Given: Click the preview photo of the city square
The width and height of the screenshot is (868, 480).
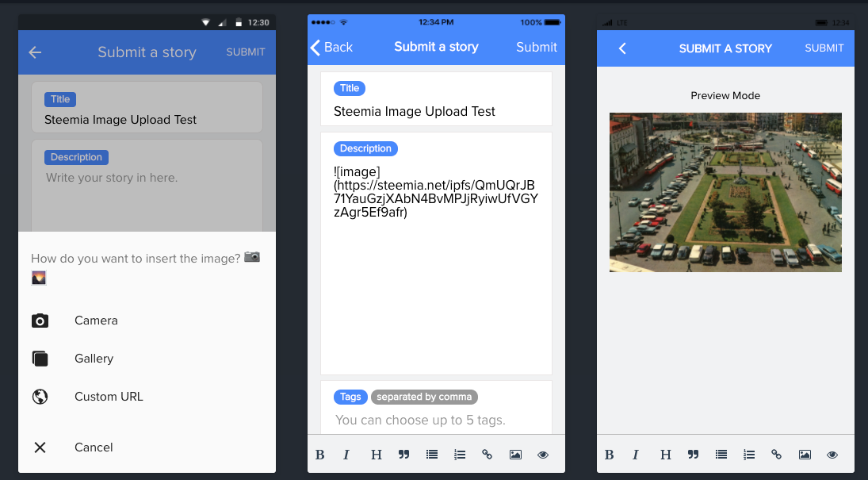Looking at the screenshot, I should coord(725,192).
